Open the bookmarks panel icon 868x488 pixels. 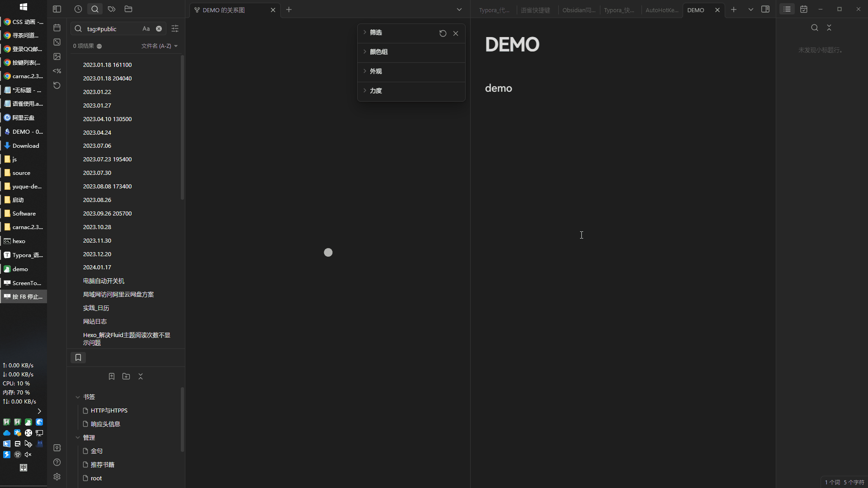[x=78, y=357]
